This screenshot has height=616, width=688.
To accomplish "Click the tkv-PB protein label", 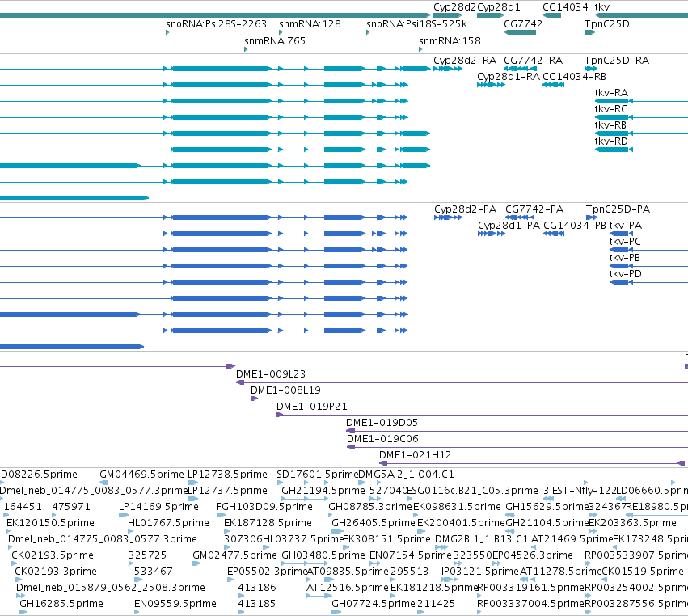I will tap(625, 258).
